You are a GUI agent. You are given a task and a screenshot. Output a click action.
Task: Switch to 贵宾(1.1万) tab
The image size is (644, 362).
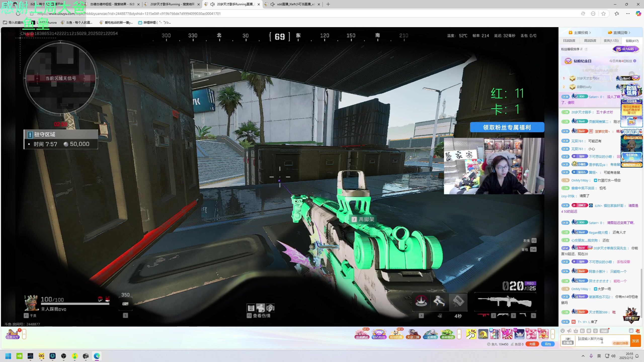pos(611,41)
